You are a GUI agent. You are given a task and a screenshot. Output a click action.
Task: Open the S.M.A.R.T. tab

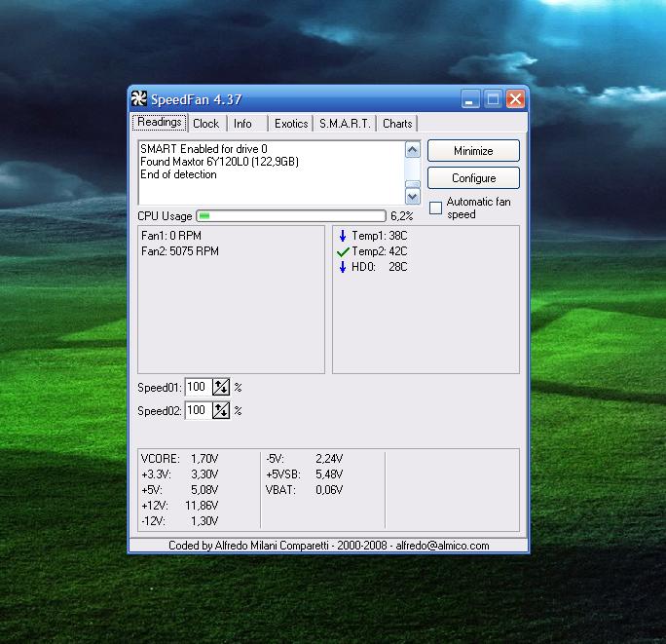point(345,124)
